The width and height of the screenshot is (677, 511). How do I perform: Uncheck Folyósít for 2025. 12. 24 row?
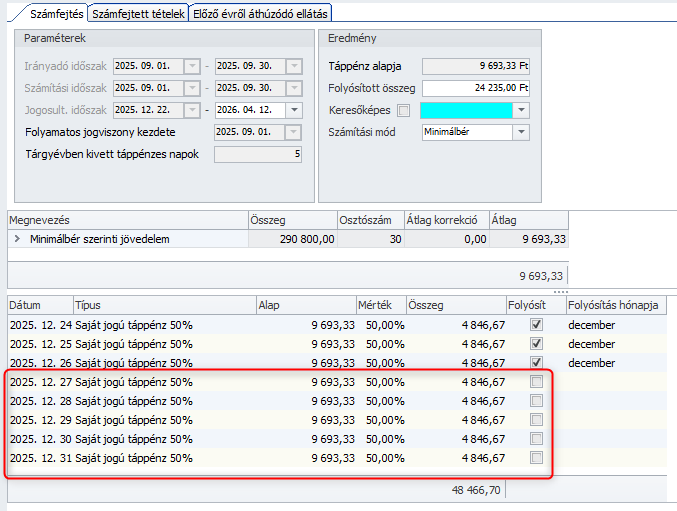[x=537, y=325]
